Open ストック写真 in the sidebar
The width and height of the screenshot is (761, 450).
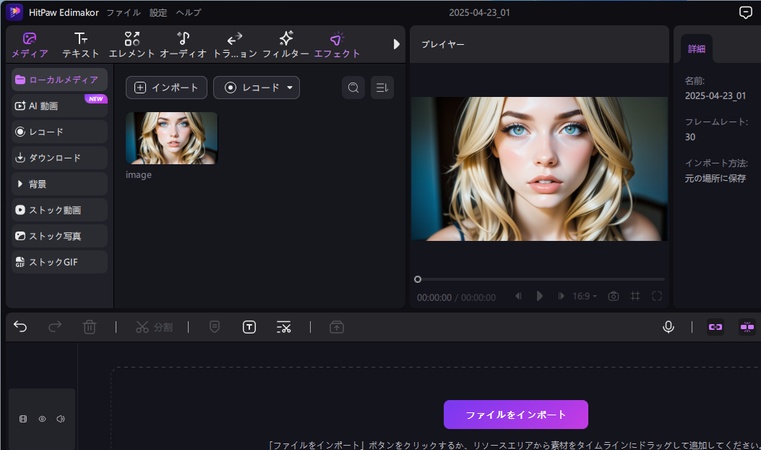(x=60, y=236)
